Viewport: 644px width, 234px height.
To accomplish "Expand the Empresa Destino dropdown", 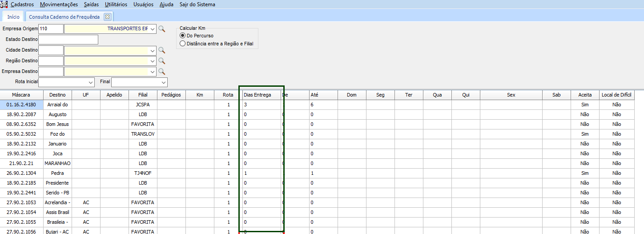I will pos(153,72).
